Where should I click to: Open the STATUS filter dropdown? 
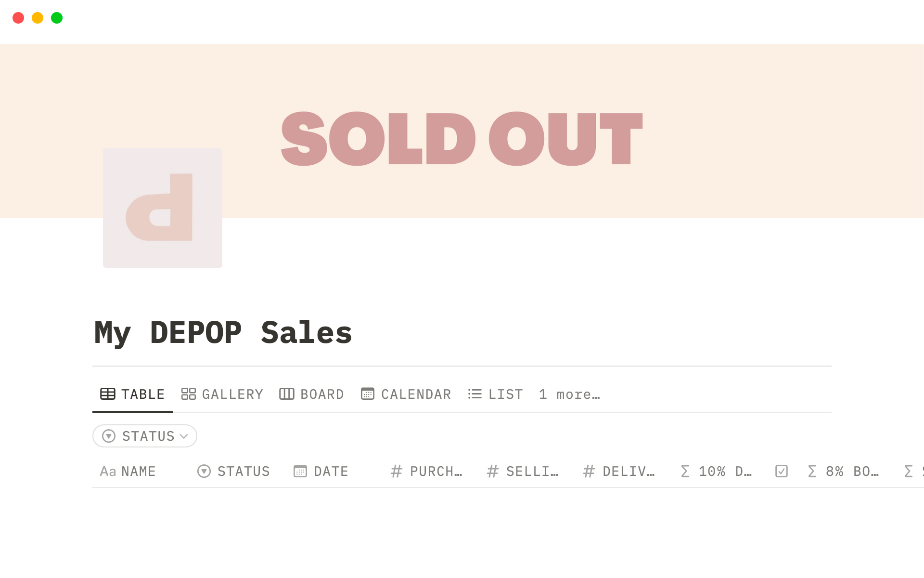144,436
